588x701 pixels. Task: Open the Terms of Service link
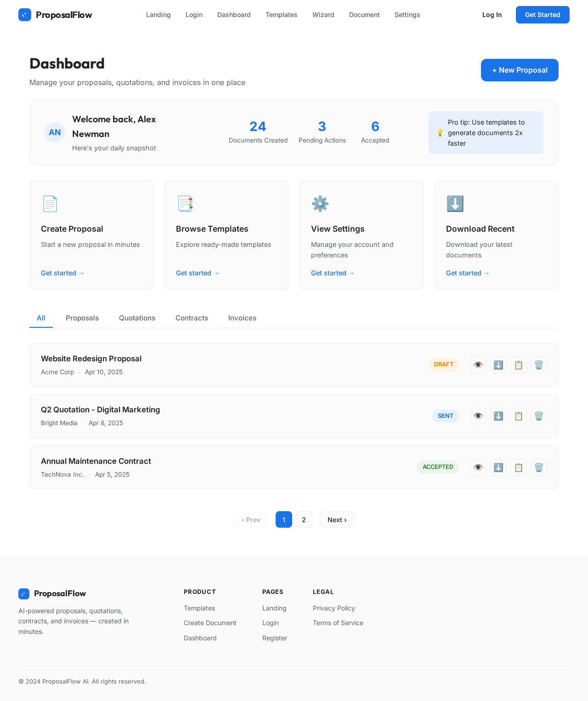pyautogui.click(x=338, y=623)
